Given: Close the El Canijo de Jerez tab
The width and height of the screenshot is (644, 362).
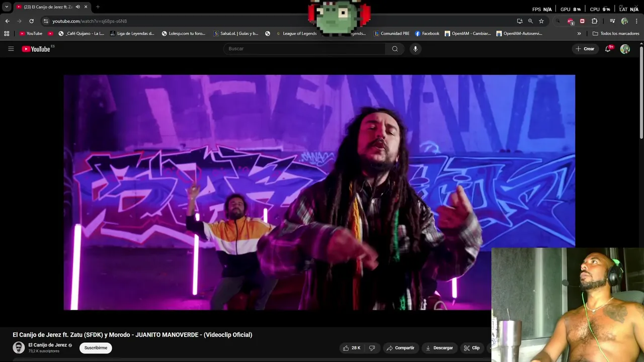Looking at the screenshot, I should [86, 7].
